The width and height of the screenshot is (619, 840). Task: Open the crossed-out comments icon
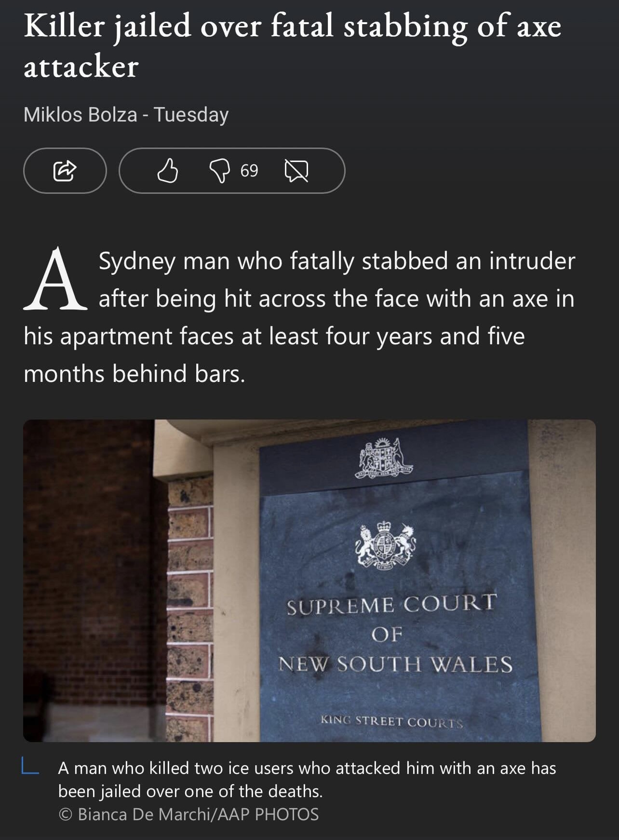[296, 171]
